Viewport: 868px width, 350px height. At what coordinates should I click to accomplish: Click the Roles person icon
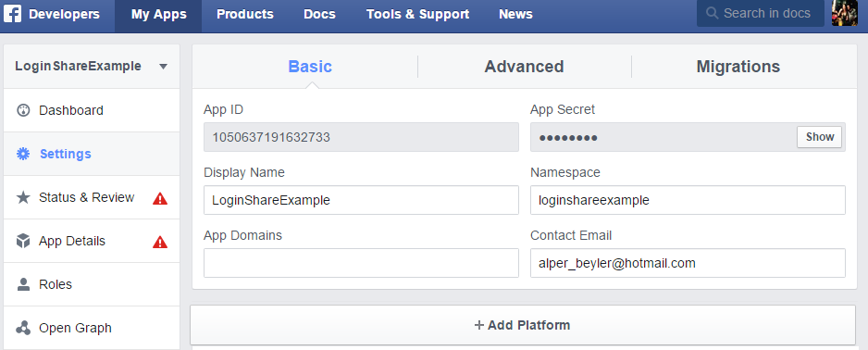pyautogui.click(x=23, y=284)
